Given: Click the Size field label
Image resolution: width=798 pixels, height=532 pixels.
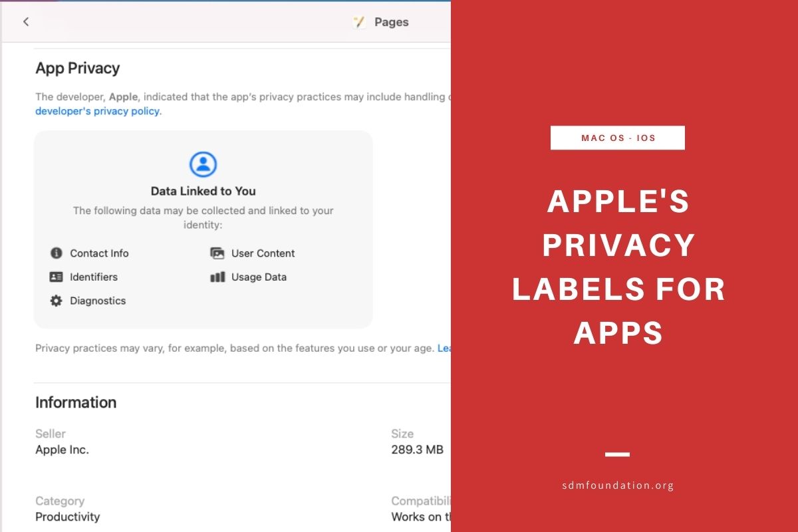Looking at the screenshot, I should pos(402,434).
